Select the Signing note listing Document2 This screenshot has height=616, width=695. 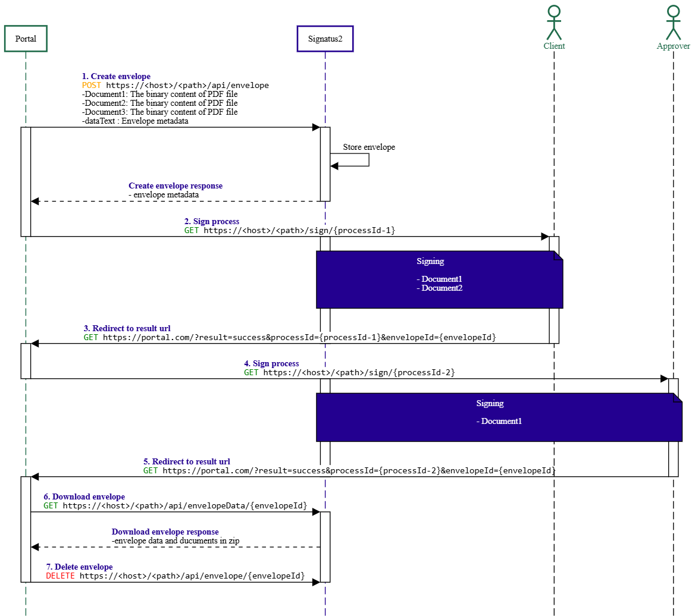coord(439,279)
